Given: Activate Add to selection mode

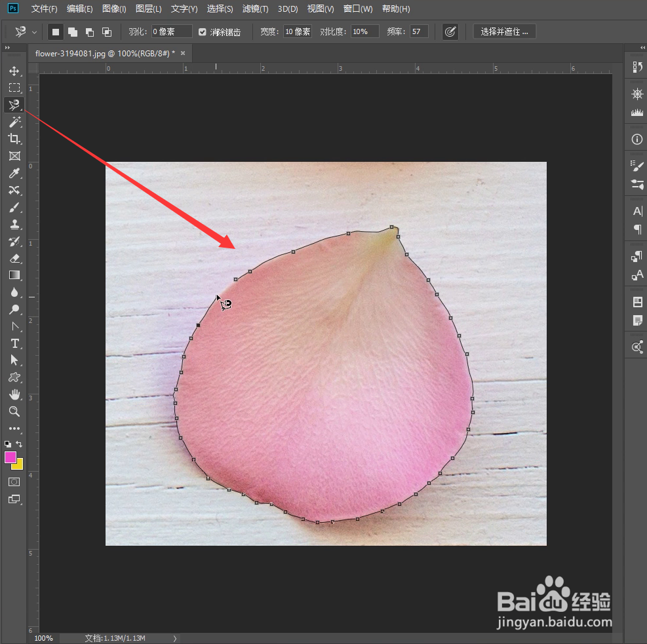Looking at the screenshot, I should pyautogui.click(x=72, y=31).
